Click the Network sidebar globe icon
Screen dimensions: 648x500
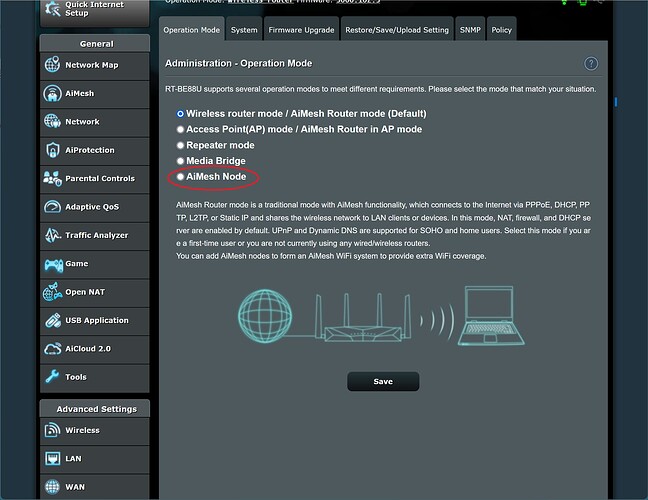pyautogui.click(x=52, y=121)
